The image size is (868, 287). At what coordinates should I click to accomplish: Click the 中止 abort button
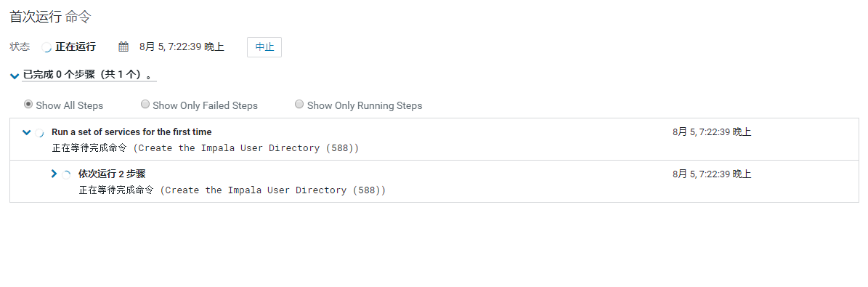point(264,47)
